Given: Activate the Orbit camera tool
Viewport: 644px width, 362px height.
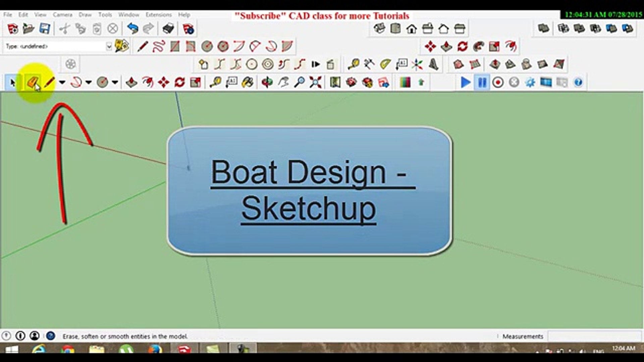Looking at the screenshot, I should (x=267, y=82).
